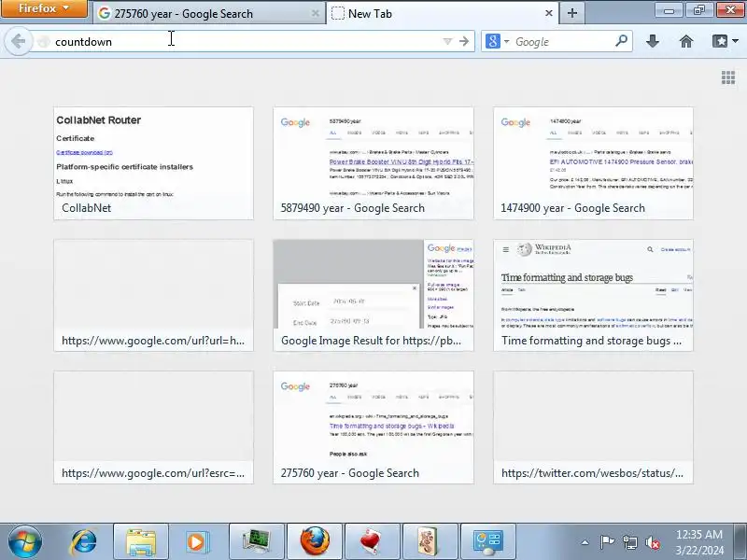
Task: Open Windows Explorer folder in taskbar
Action: (x=141, y=542)
